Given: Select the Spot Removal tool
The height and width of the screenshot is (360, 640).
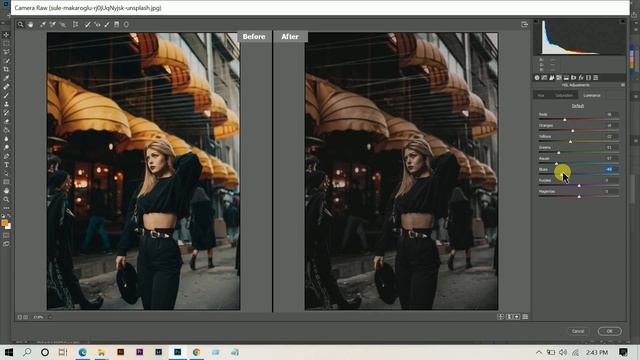Looking at the screenshot, I should tap(87, 24).
